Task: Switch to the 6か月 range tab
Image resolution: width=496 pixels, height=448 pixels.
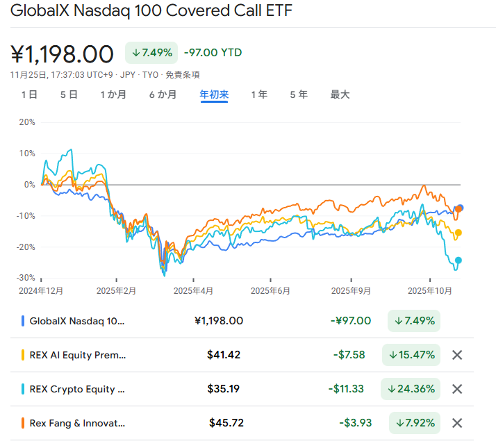Action: click(163, 94)
